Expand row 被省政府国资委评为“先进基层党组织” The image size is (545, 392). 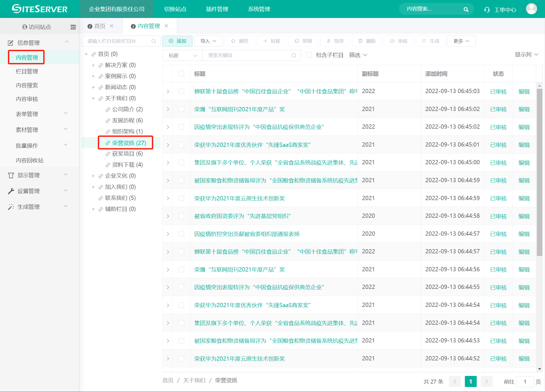[168, 216]
